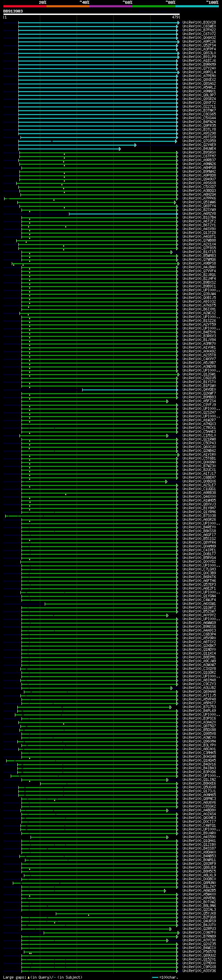
Task: Select the UniRef100_C8CG65 label
Action: click(x=199, y=114)
